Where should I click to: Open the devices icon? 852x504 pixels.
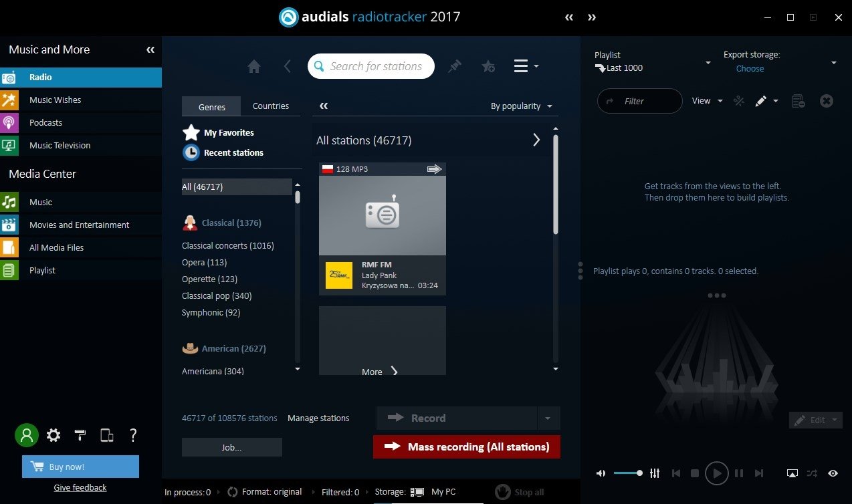tap(106, 435)
